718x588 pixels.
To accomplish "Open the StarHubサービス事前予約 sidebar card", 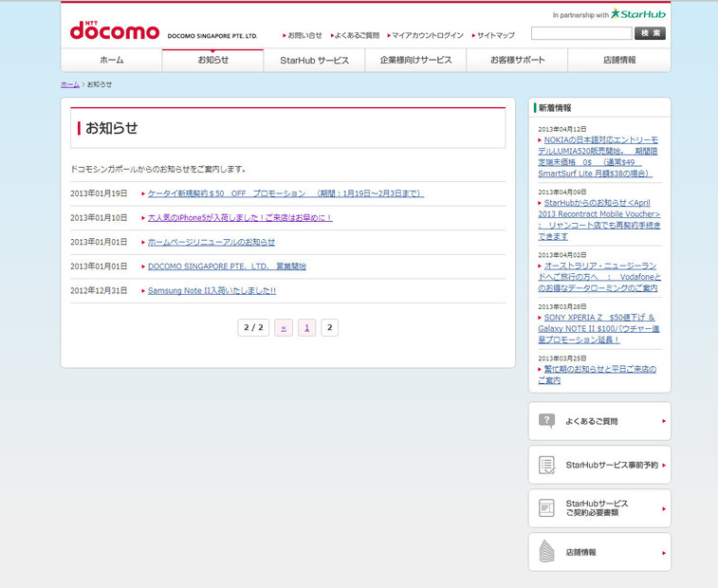I will 599,465.
